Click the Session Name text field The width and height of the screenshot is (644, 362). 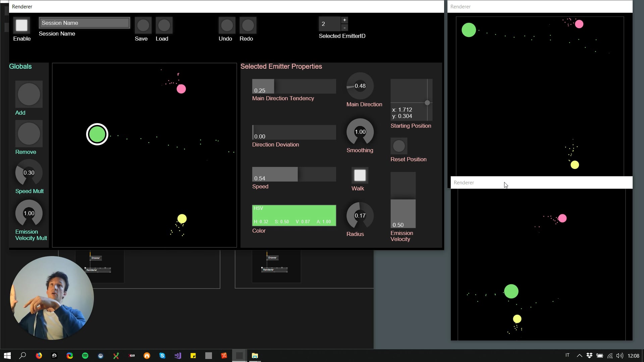84,23
